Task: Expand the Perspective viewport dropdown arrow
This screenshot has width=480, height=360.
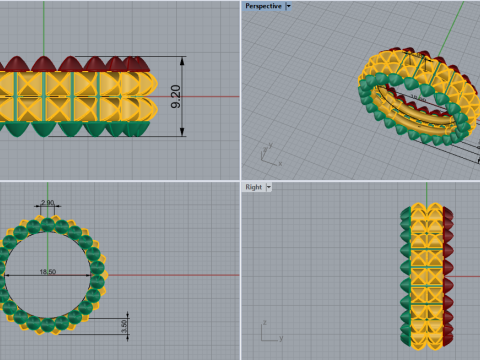Action: coord(289,6)
